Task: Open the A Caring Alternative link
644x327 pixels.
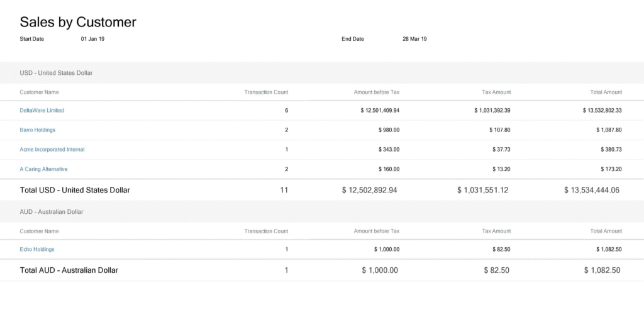Action: tap(43, 169)
